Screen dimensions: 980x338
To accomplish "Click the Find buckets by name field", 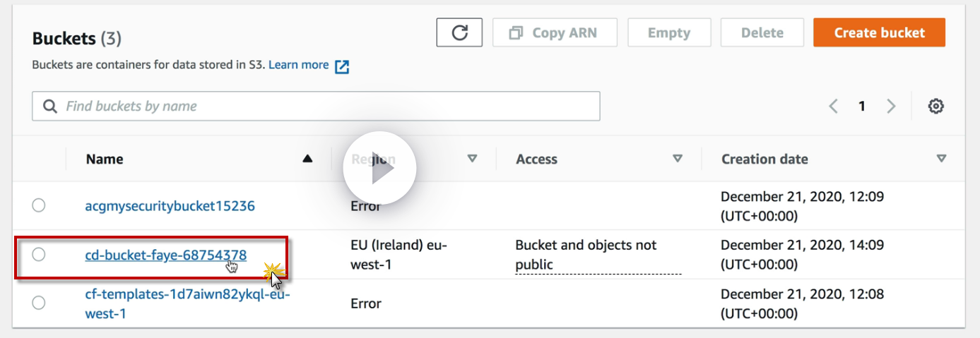I will pyautogui.click(x=316, y=107).
